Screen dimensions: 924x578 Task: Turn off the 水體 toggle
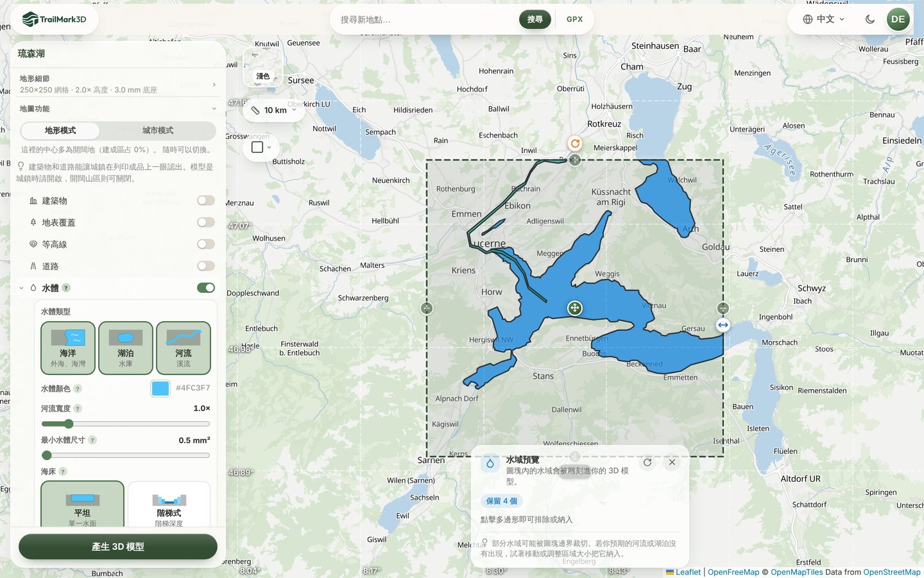pos(206,288)
